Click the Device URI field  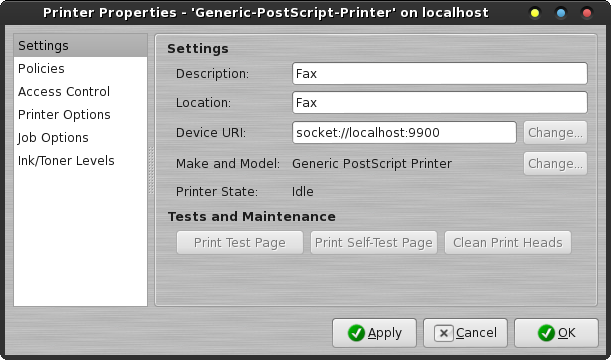[404, 132]
